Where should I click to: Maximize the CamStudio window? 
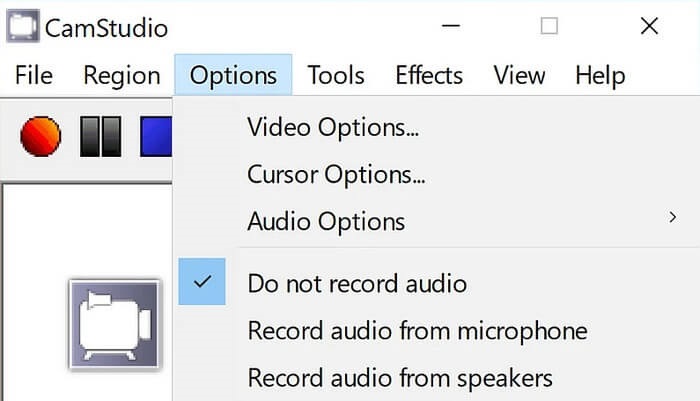coord(549,26)
